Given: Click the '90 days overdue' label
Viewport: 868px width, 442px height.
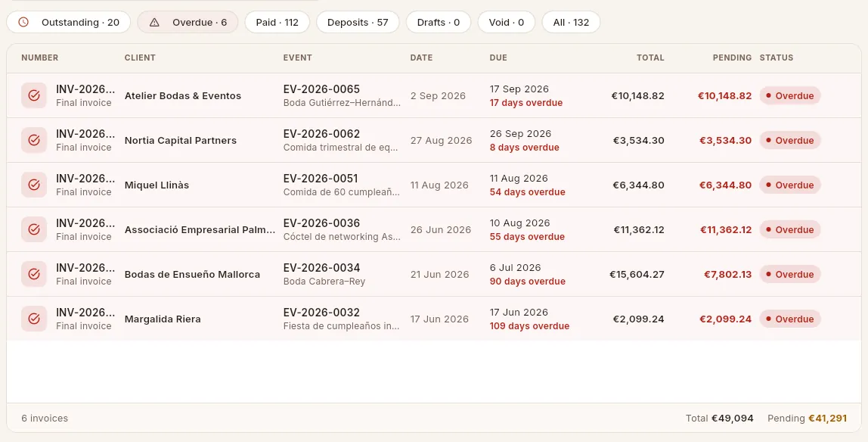Looking at the screenshot, I should 528,282.
